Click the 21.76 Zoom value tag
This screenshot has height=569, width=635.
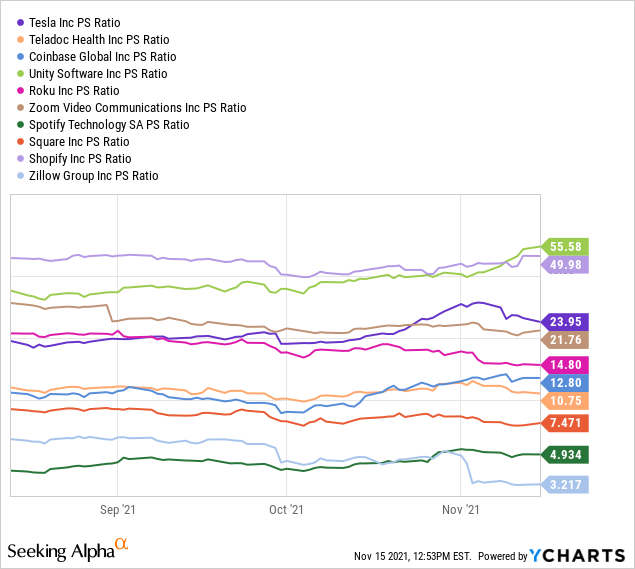[x=565, y=340]
